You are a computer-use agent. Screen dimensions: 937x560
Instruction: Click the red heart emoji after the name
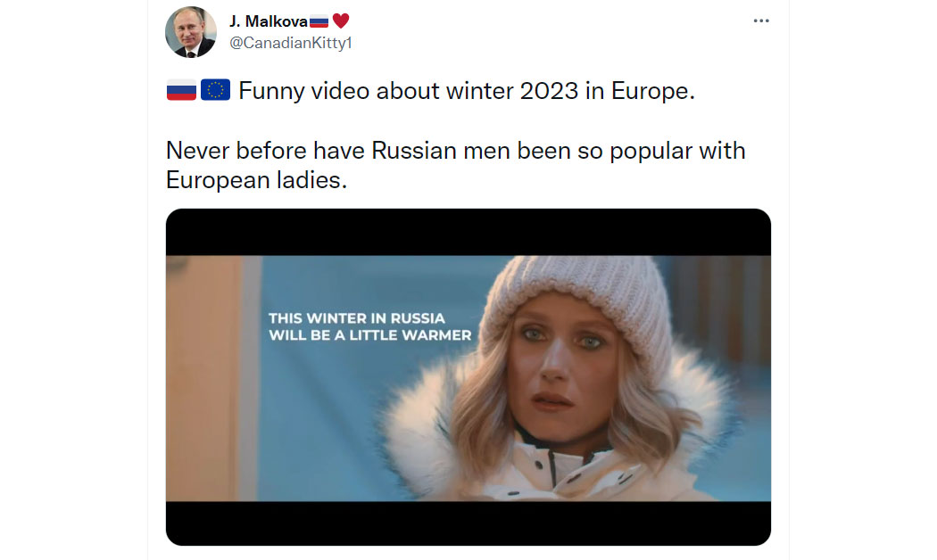pyautogui.click(x=341, y=21)
